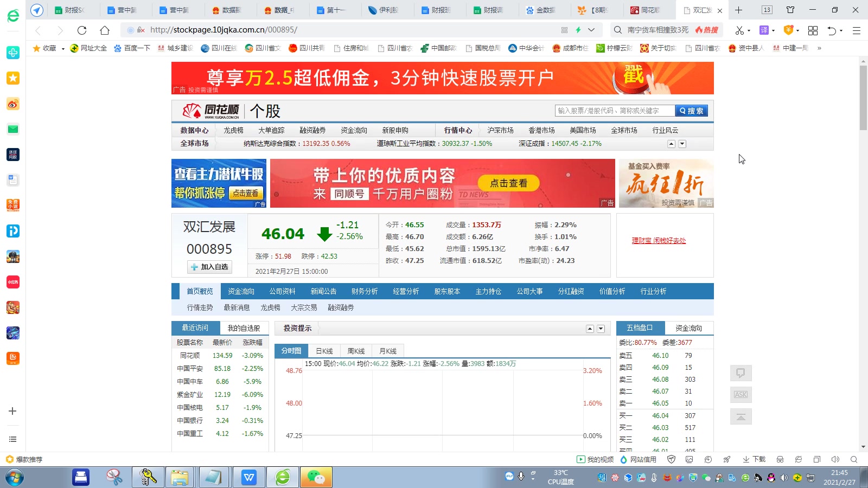Image resolution: width=868 pixels, height=488 pixels.
Task: Open dropdown beside scissors tool
Action: (x=749, y=31)
